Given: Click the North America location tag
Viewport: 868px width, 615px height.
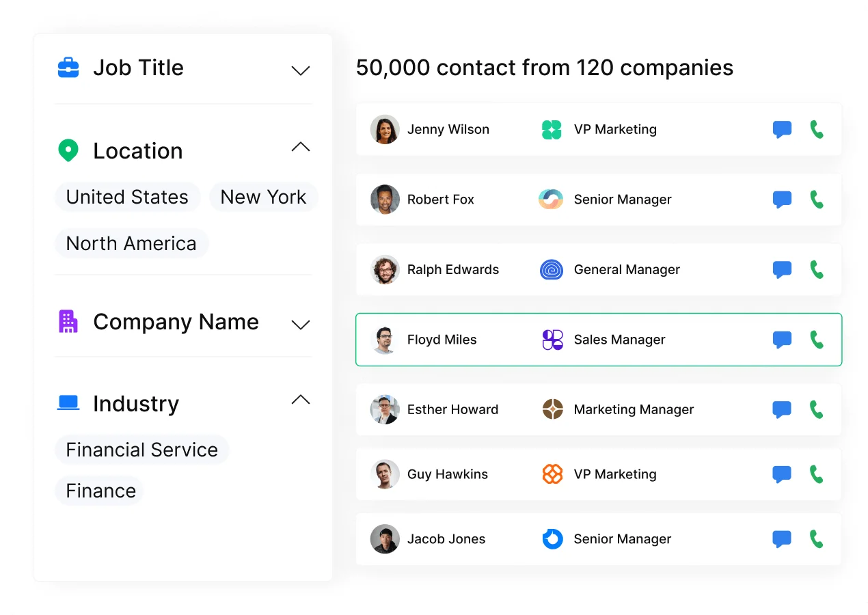Looking at the screenshot, I should 131,243.
